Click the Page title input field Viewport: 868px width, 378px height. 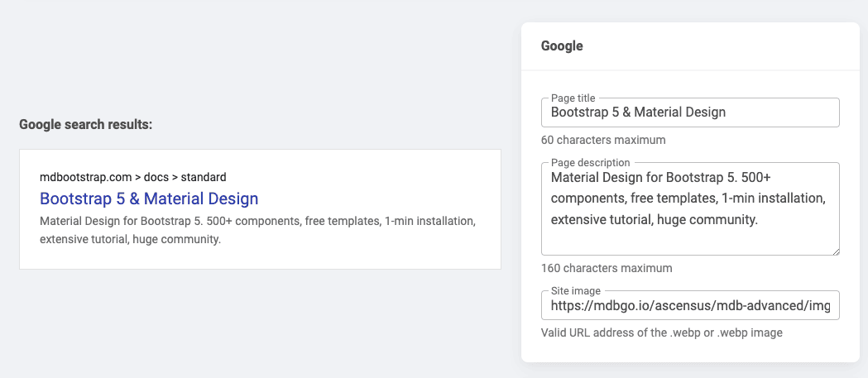[689, 112]
